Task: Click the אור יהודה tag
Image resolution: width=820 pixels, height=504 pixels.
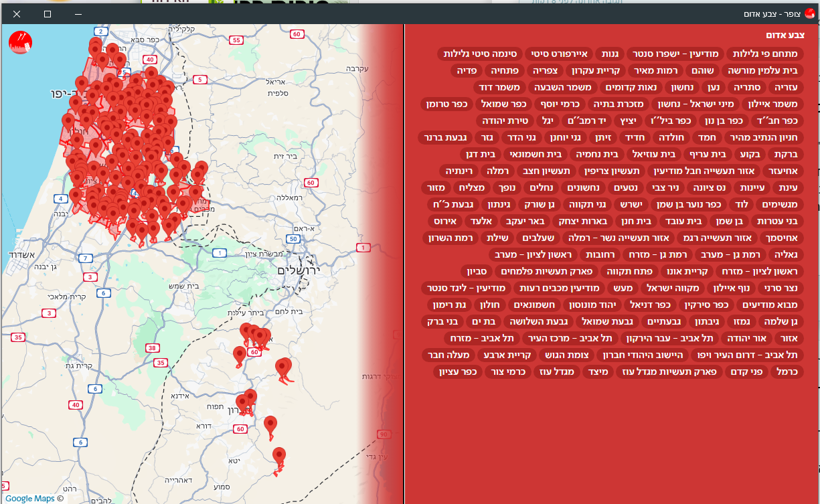Action: (745, 338)
